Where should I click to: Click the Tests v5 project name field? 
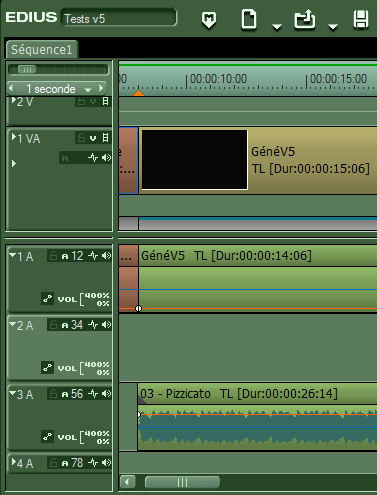point(119,18)
